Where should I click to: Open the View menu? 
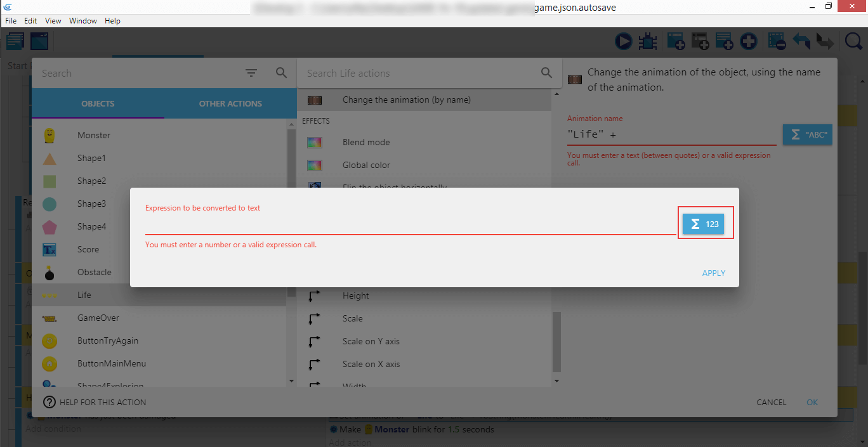coord(53,21)
